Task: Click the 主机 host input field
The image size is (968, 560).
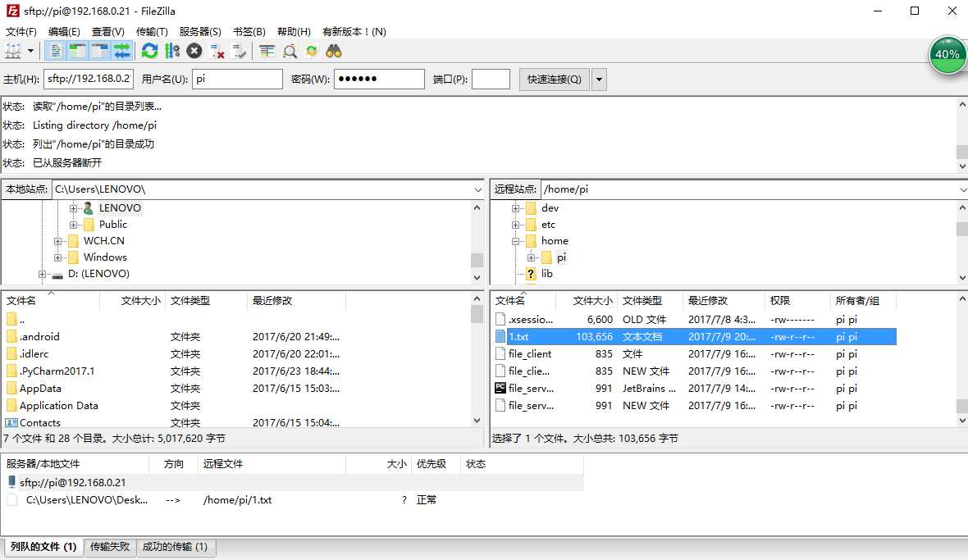Action: coord(89,79)
